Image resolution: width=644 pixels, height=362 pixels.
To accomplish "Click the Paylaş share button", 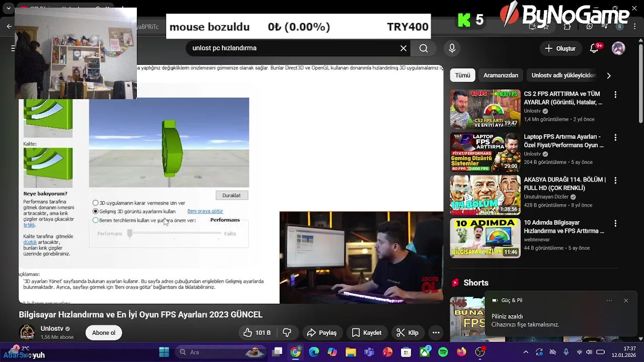I will click(321, 333).
